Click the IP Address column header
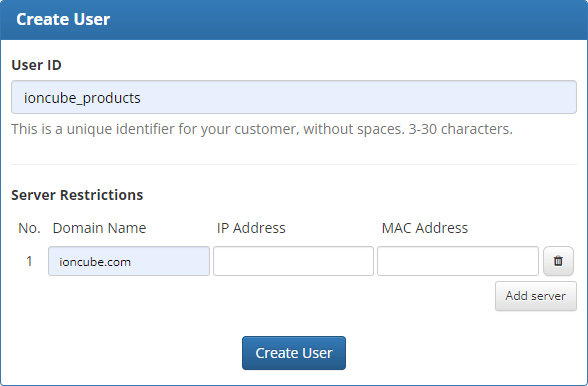Viewport: 588px width, 386px height. [x=251, y=228]
